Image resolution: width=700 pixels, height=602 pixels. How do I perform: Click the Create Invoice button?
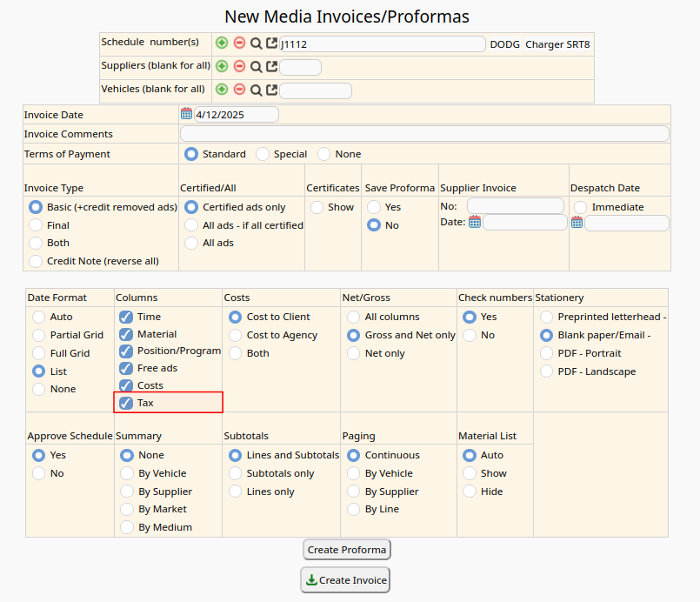(346, 580)
